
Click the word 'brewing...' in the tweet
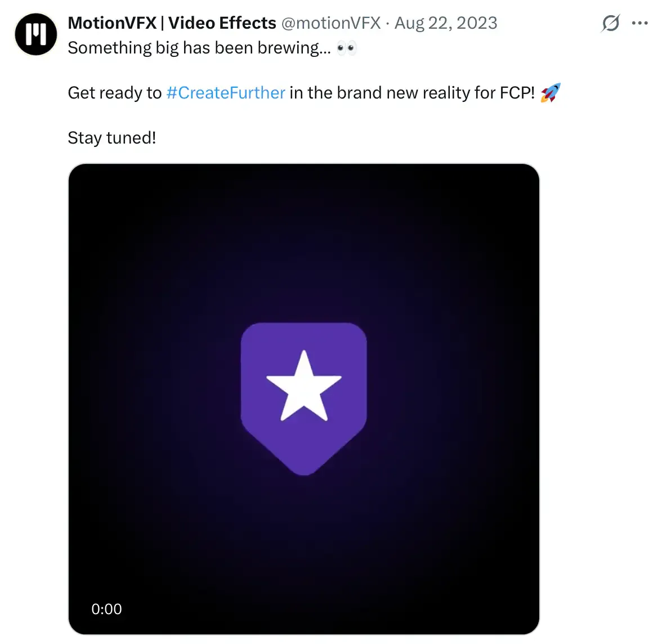pos(294,48)
